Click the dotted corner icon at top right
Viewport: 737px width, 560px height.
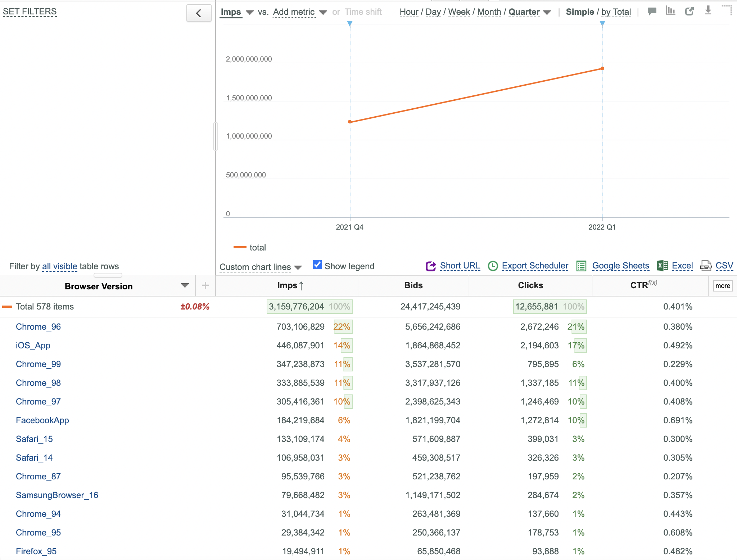click(x=727, y=10)
